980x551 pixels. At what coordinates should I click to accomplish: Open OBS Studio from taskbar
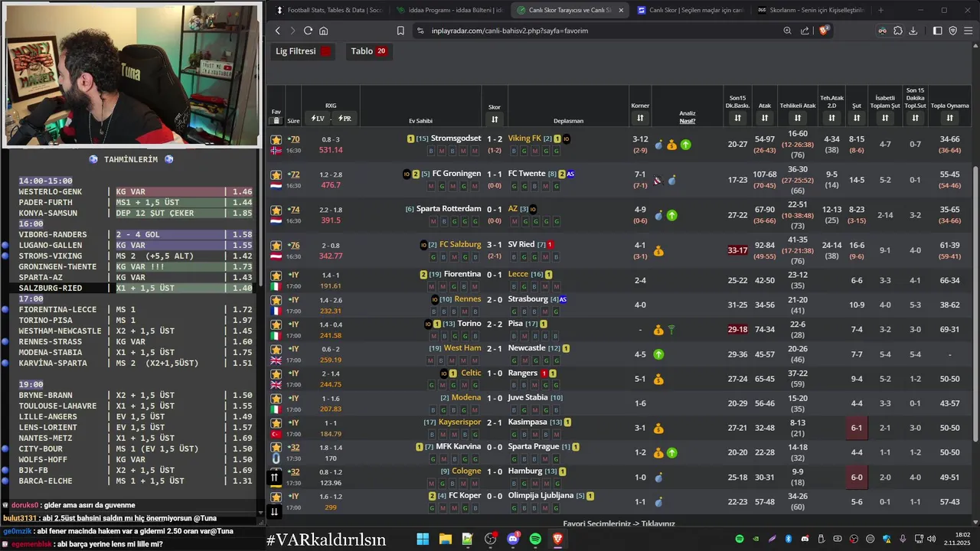490,539
